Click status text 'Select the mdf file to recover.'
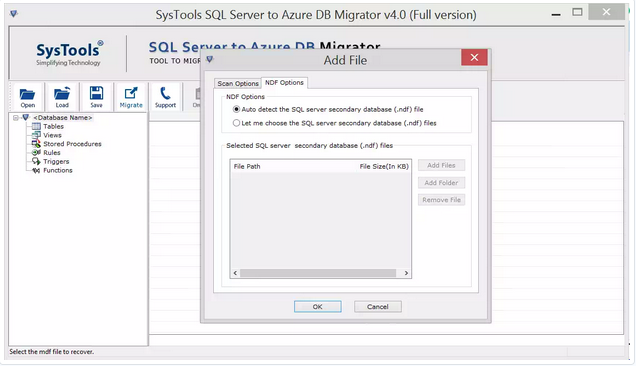The width and height of the screenshot is (636, 366). [x=52, y=352]
